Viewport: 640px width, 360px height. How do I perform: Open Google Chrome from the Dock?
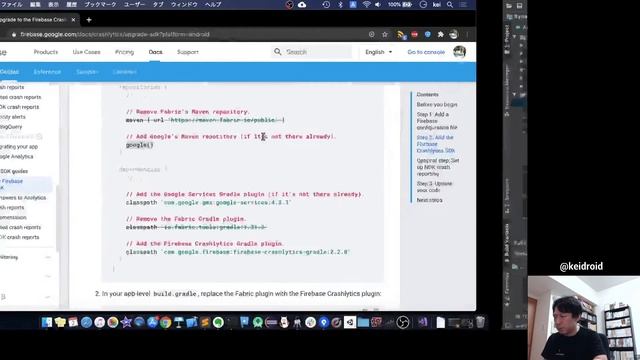tap(165, 322)
